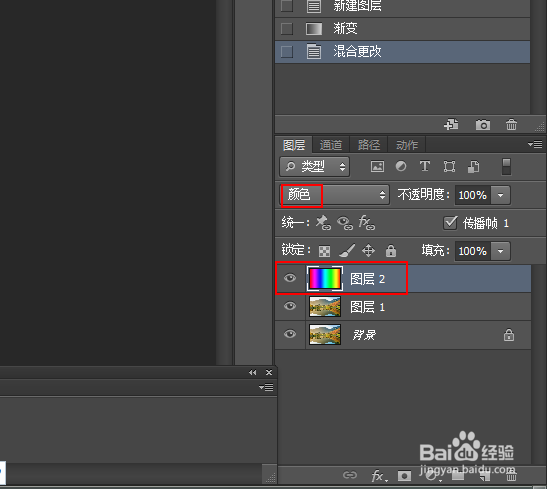547x489 pixels.
Task: Collapse bottom panel double-arrow icon
Action: click(253, 373)
